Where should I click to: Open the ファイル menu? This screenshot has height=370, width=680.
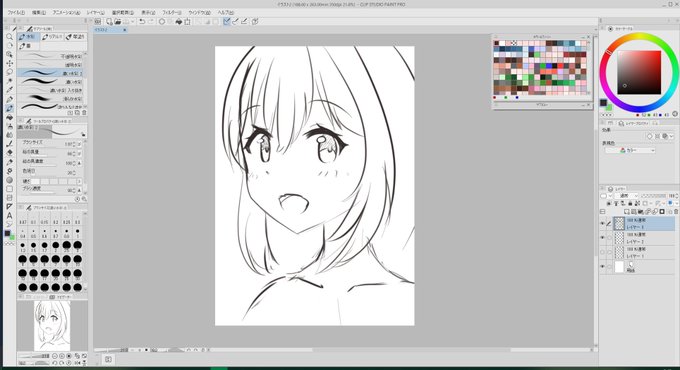click(16, 13)
